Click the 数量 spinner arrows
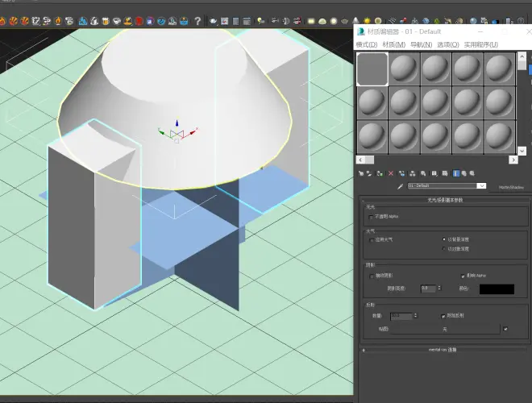The width and height of the screenshot is (532, 403). [x=416, y=316]
